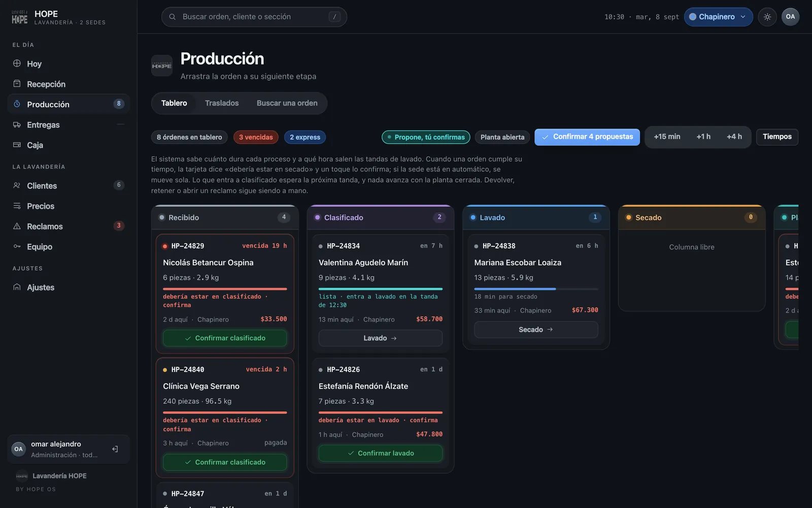Toggle the 'Planta abierta' status
The height and width of the screenshot is (508, 812).
502,137
